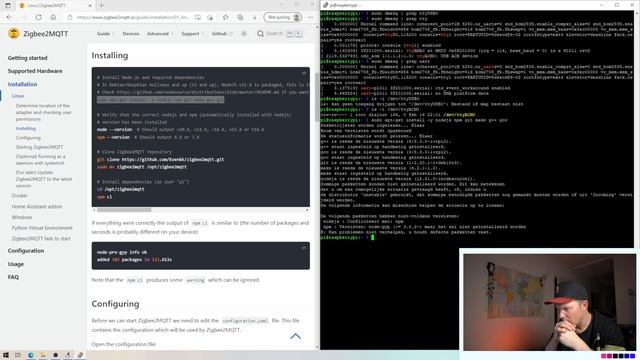Screen dimensions: 640x360
Task: Open Home Assistant addon page
Action: point(37,207)
